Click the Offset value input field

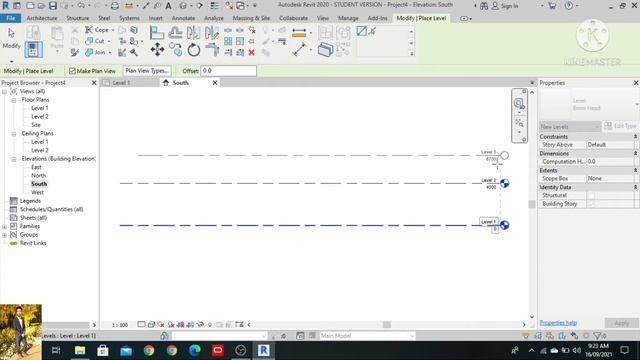(229, 71)
